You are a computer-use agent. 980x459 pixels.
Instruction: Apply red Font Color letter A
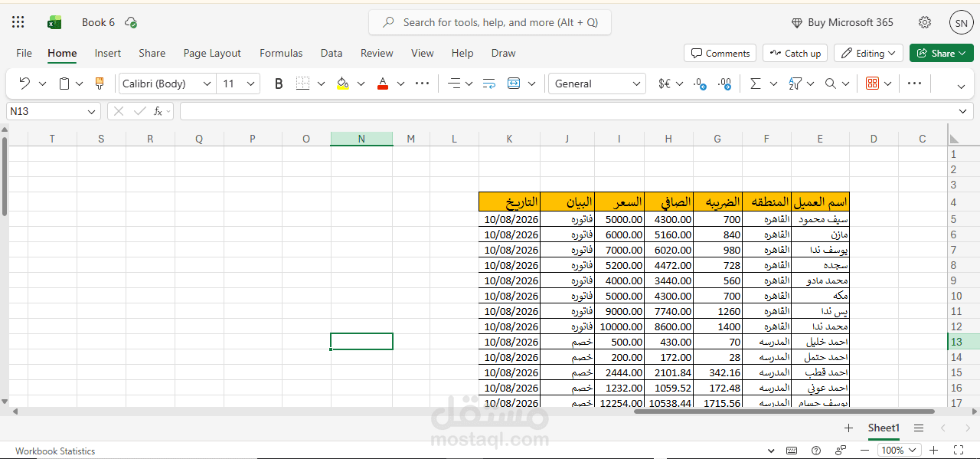(x=383, y=84)
